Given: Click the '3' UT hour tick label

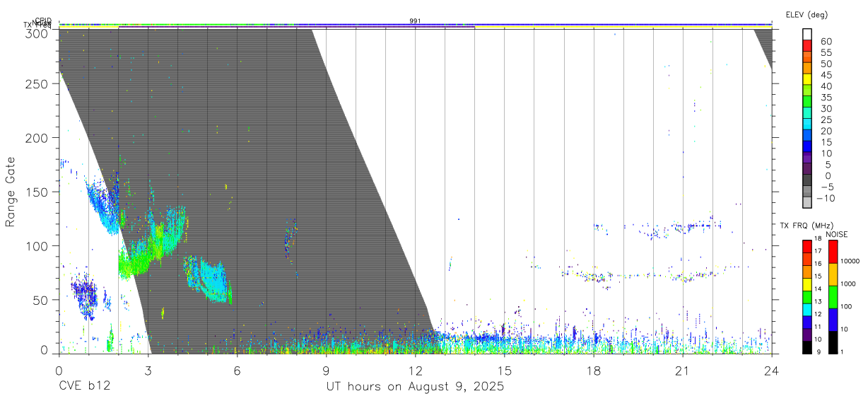Looking at the screenshot, I should click(x=148, y=371).
